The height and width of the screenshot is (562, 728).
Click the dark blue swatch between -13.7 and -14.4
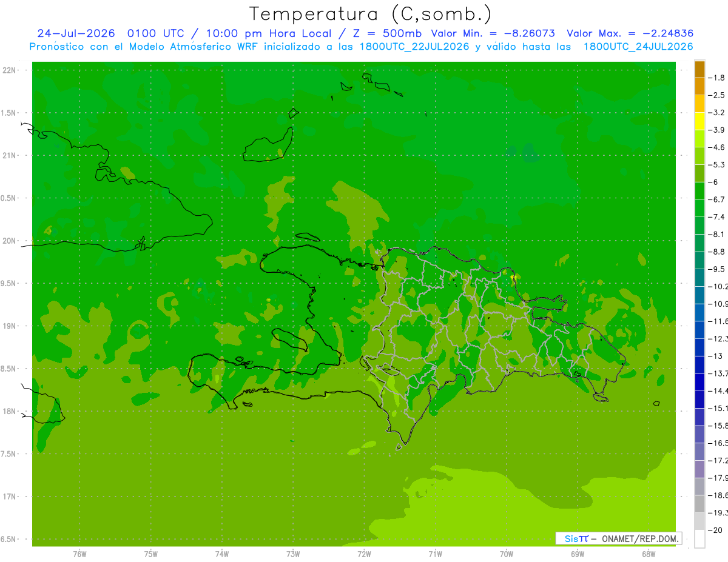pos(699,382)
